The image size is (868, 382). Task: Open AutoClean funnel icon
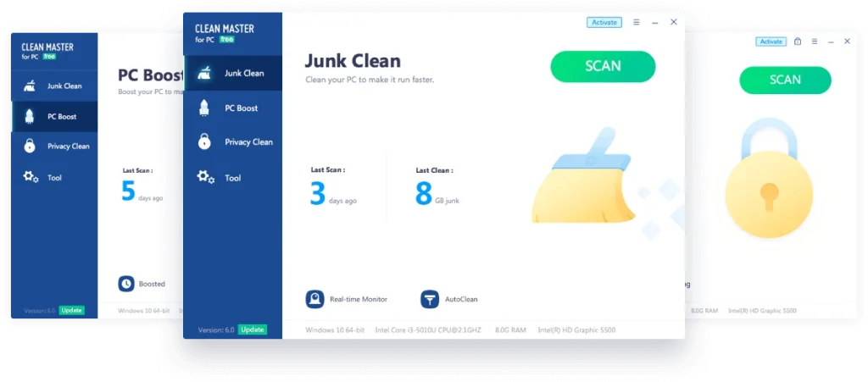click(x=430, y=299)
